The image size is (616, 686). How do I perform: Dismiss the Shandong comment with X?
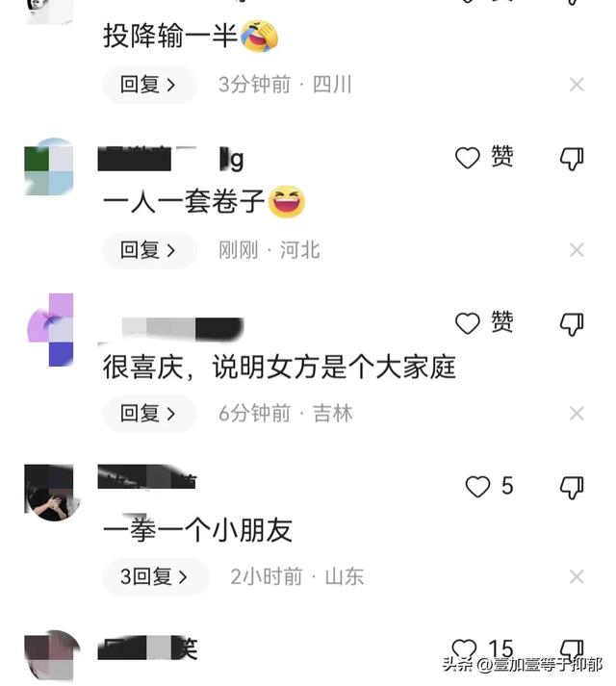pyautogui.click(x=577, y=576)
